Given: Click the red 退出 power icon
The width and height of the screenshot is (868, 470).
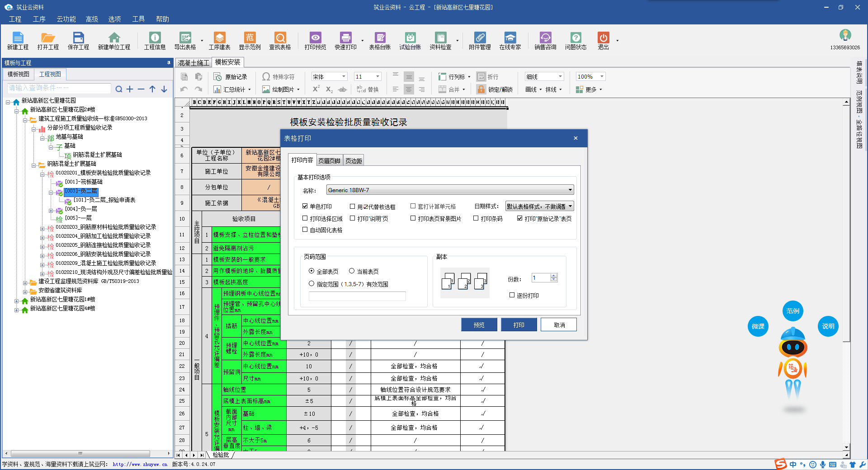Looking at the screenshot, I should (603, 38).
